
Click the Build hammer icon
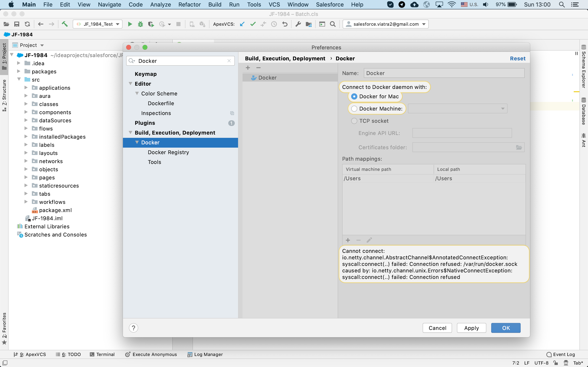[x=65, y=24]
